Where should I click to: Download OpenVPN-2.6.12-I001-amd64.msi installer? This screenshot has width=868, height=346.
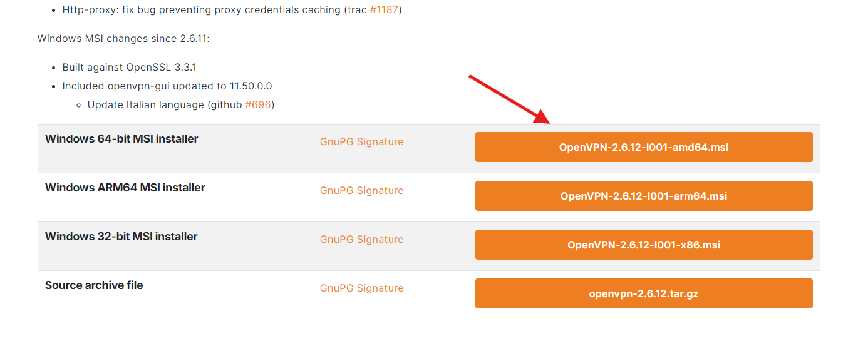[644, 148]
